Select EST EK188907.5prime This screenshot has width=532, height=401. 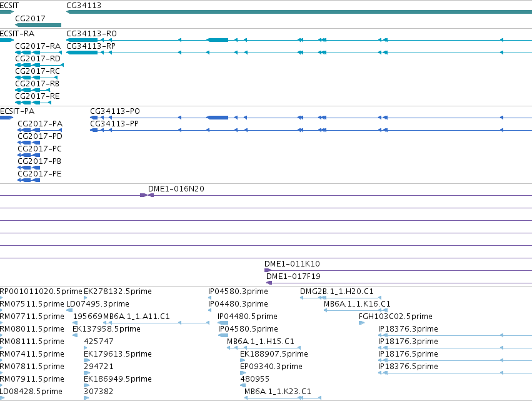[274, 354]
